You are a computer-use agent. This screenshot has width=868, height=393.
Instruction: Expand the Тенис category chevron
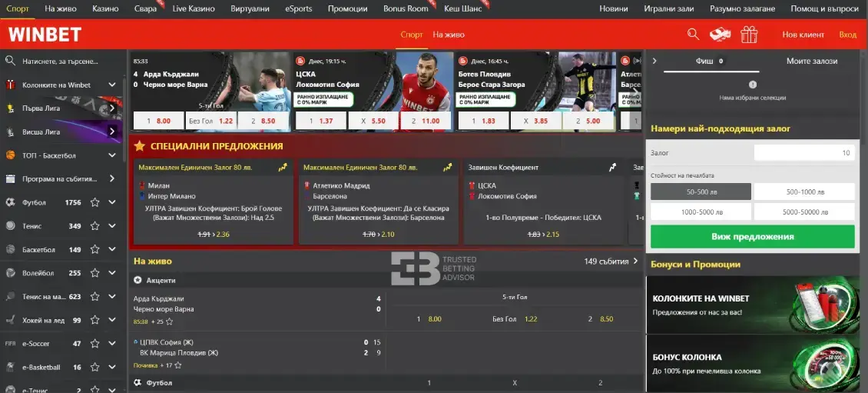(112, 225)
